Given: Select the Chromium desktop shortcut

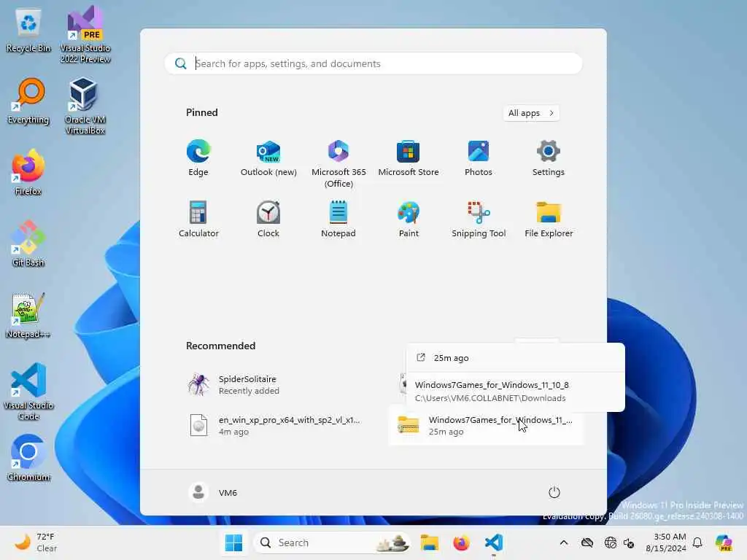Looking at the screenshot, I should [x=28, y=458].
